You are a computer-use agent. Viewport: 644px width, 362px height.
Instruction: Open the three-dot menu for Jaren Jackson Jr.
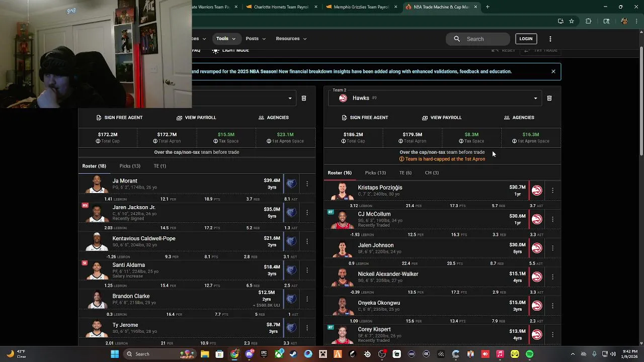pyautogui.click(x=307, y=213)
